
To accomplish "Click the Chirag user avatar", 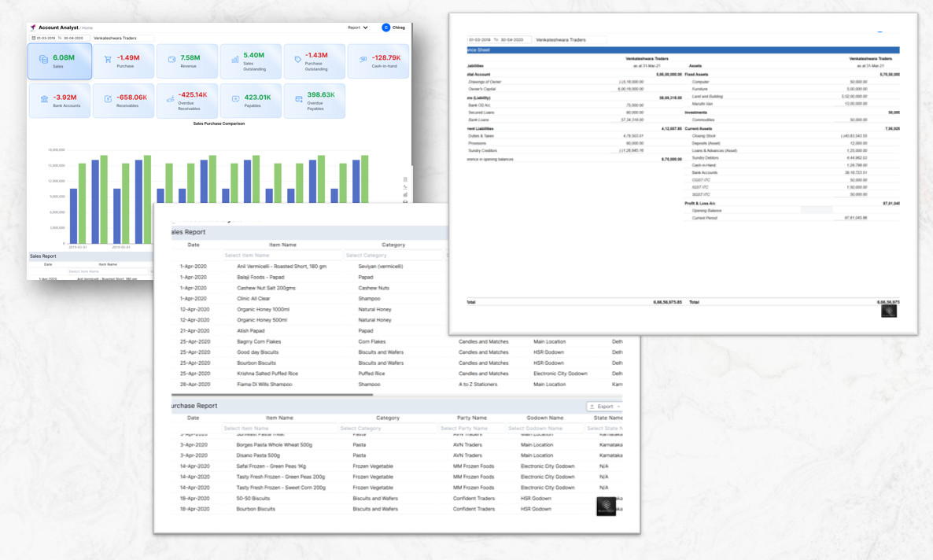I will (385, 28).
